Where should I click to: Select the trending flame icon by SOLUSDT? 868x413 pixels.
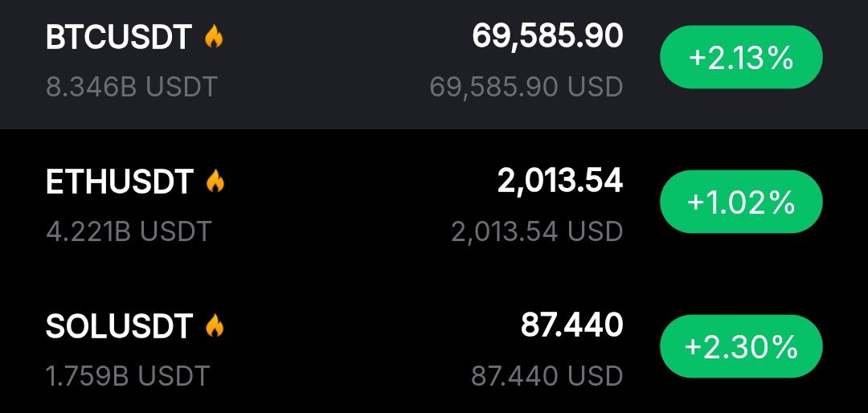[x=214, y=325]
